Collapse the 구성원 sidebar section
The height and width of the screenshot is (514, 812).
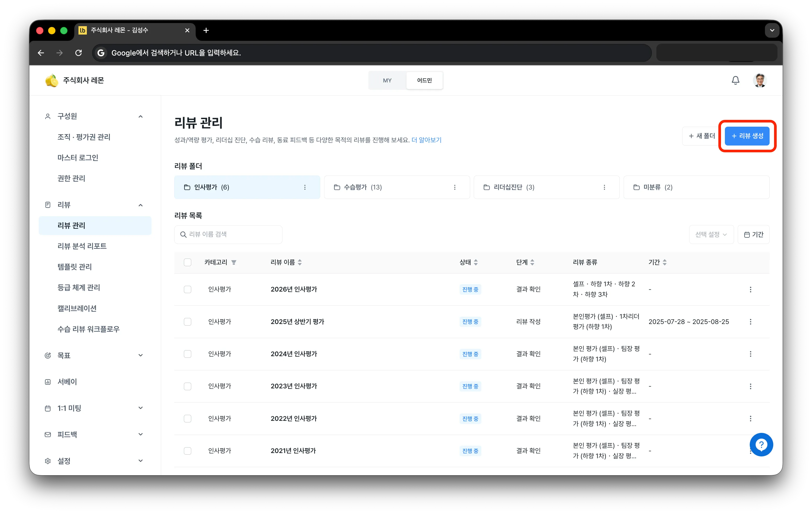[x=141, y=116]
